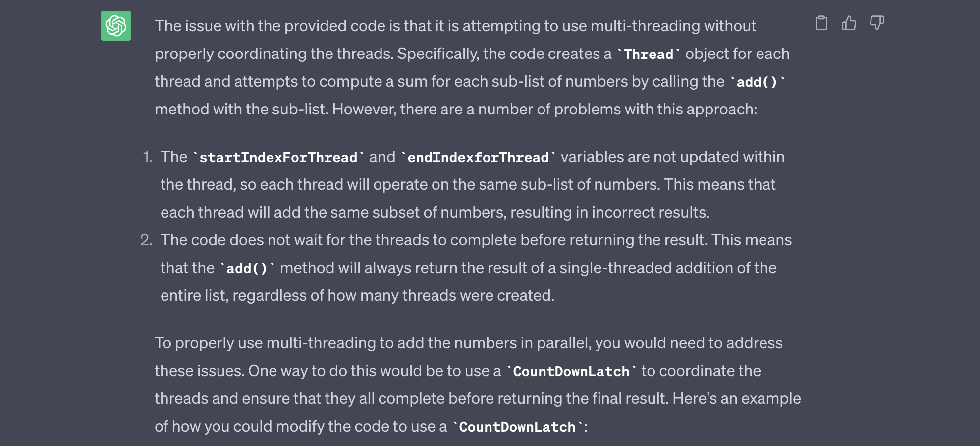Image resolution: width=980 pixels, height=446 pixels.
Task: Click the list number 2 marker
Action: coord(146,240)
